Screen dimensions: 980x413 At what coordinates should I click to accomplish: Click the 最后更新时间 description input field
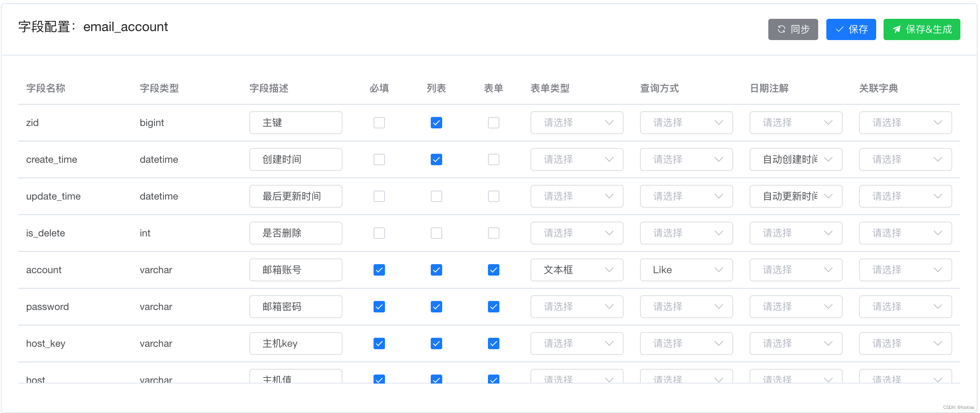point(295,196)
